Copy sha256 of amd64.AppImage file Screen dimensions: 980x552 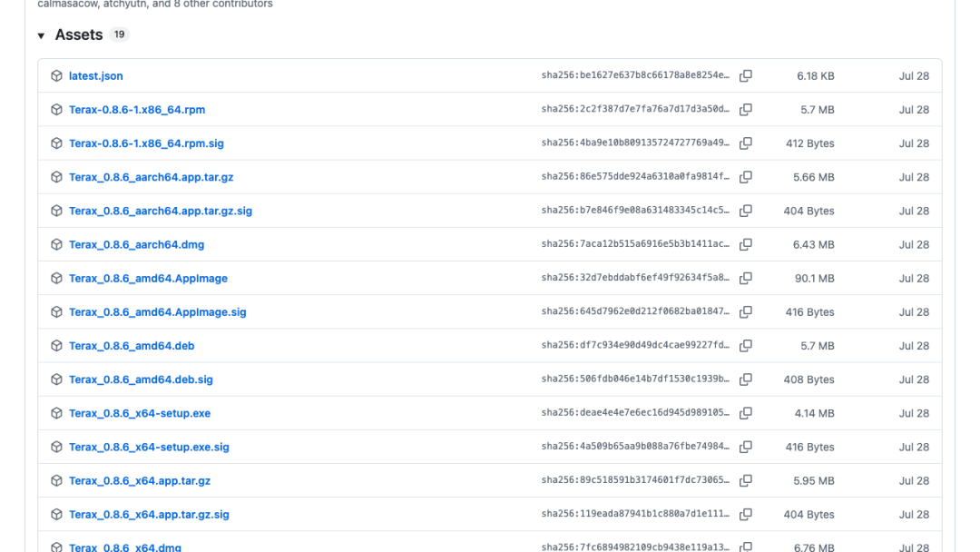point(746,278)
